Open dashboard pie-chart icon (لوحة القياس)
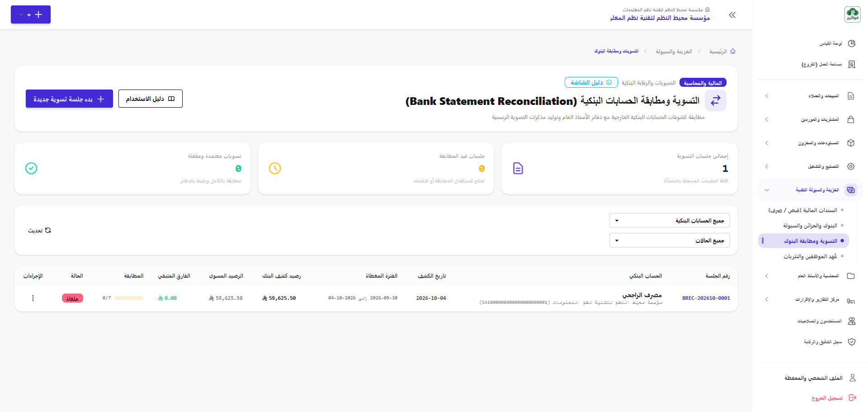 tap(852, 43)
